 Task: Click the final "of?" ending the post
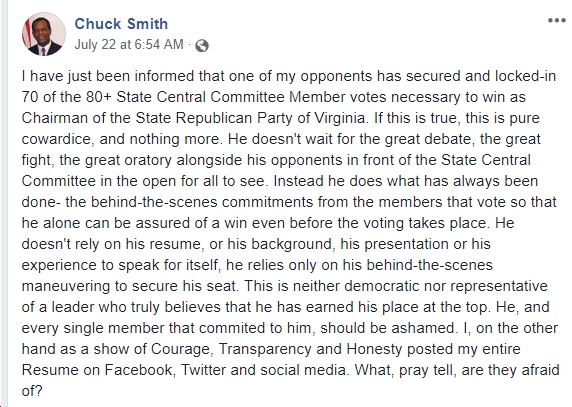[32, 391]
